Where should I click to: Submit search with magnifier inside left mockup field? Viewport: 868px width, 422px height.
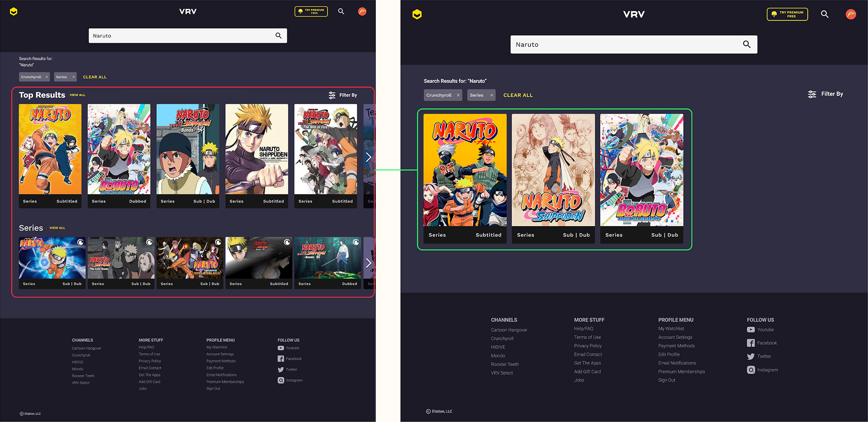[x=278, y=36]
